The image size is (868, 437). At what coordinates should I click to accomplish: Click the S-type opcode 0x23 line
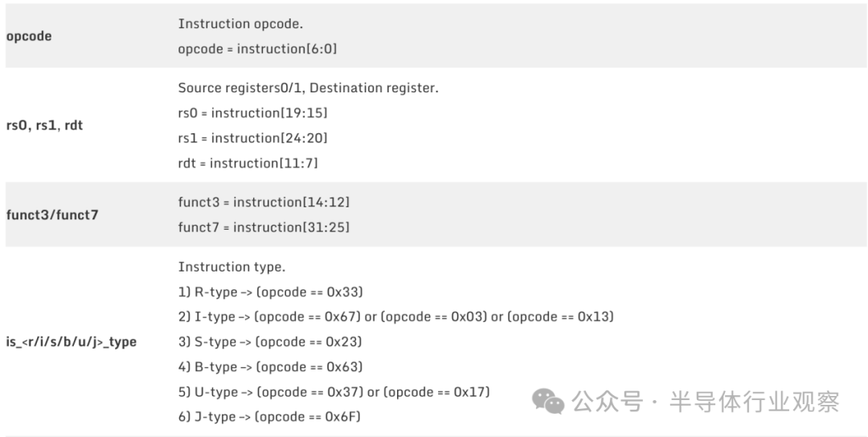click(x=270, y=341)
